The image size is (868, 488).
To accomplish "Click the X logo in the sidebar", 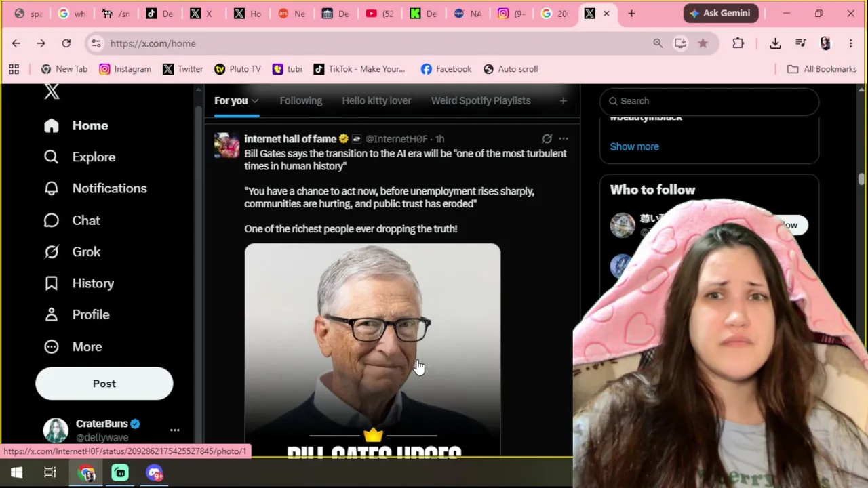I will [x=52, y=92].
